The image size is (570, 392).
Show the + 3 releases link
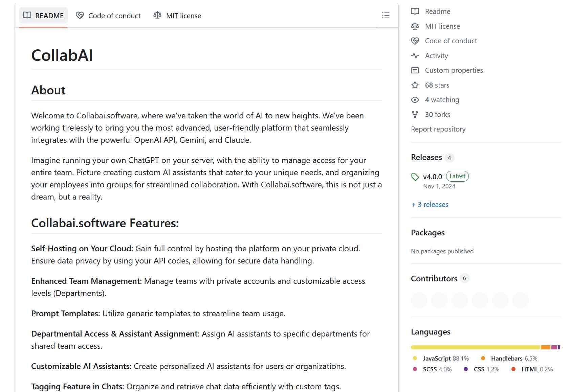tap(430, 205)
